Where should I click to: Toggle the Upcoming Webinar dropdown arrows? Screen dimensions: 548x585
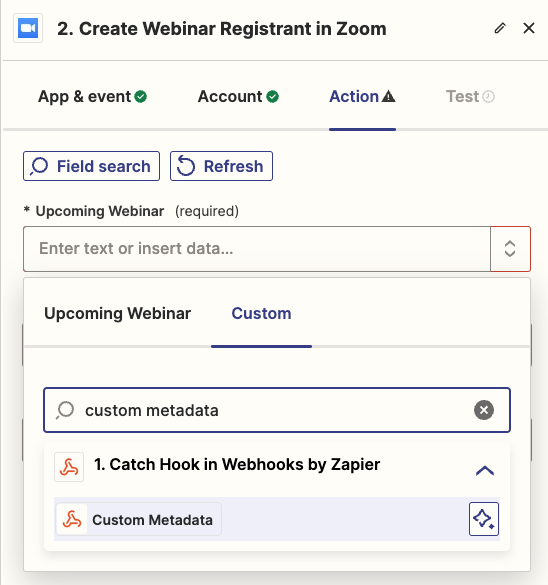[510, 249]
